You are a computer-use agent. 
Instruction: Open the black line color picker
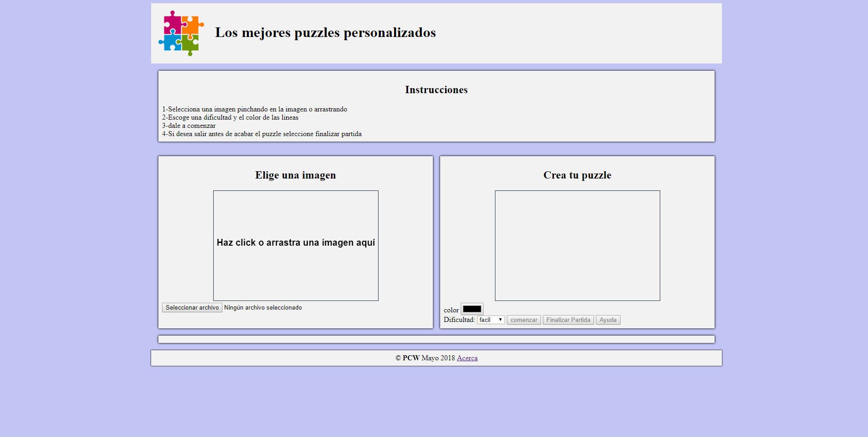472,309
